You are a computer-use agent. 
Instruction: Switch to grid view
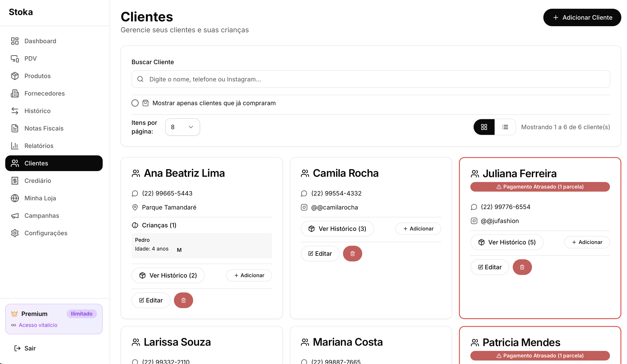click(x=484, y=127)
